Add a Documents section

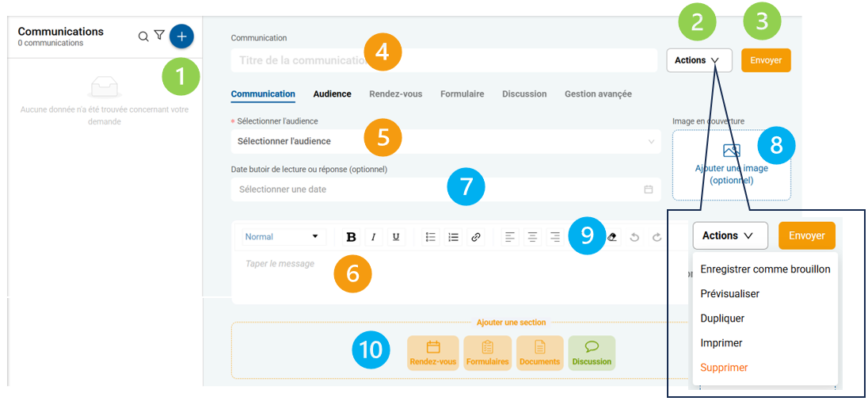(540, 353)
